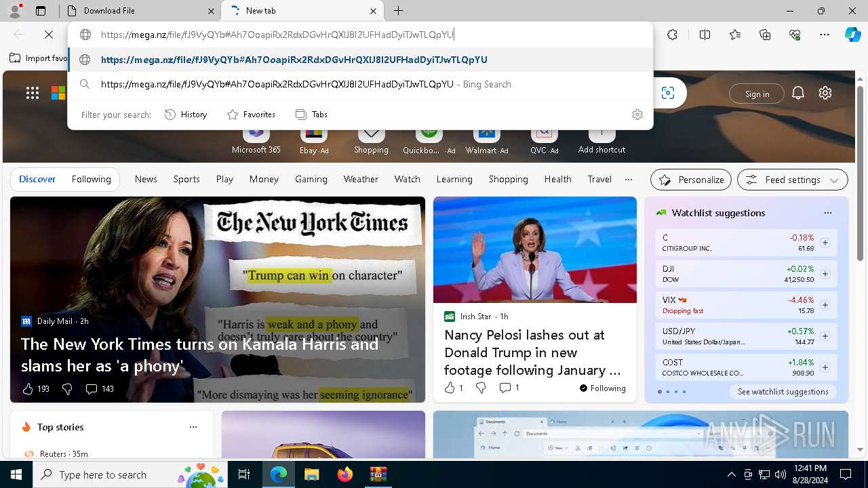Dislike the Nancy Pelosi article

click(x=481, y=388)
